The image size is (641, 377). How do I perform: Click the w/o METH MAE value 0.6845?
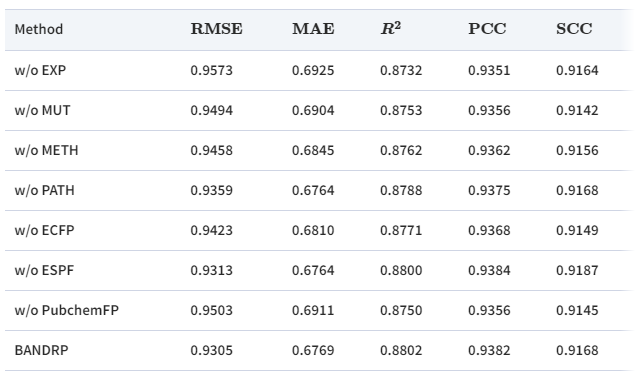tap(313, 150)
